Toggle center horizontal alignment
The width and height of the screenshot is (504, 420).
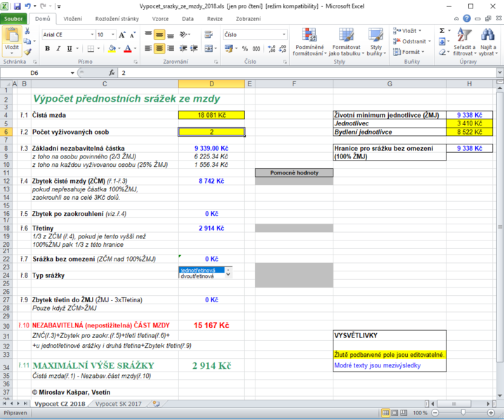tap(159, 48)
